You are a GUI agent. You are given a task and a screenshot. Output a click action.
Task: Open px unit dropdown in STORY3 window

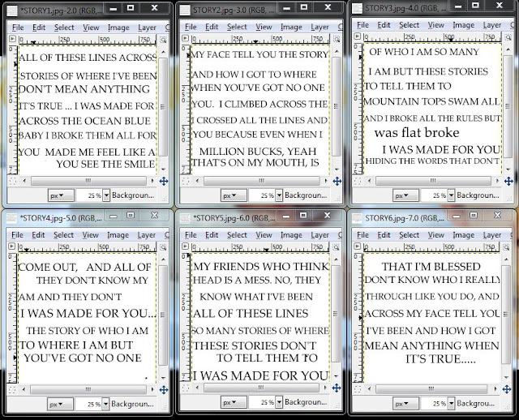(x=405, y=195)
